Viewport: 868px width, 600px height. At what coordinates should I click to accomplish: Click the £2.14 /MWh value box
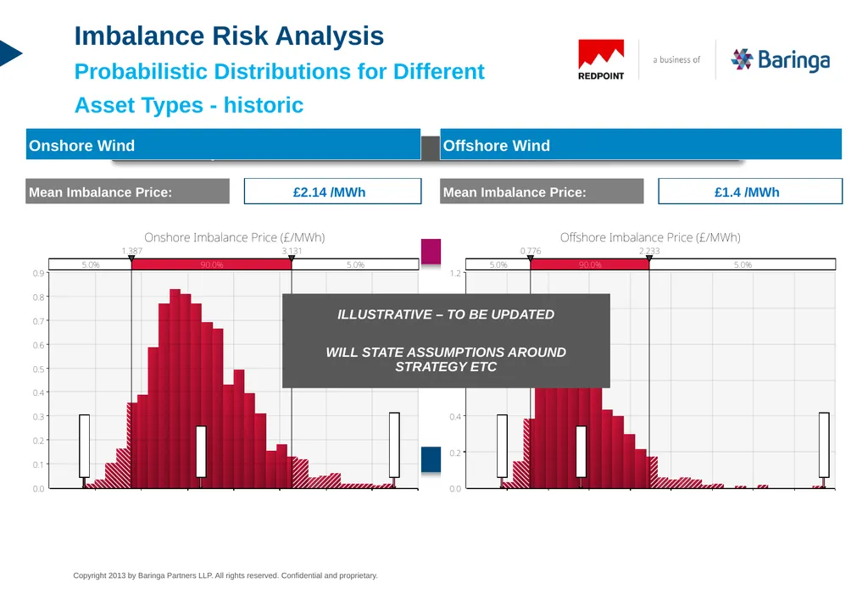click(332, 192)
